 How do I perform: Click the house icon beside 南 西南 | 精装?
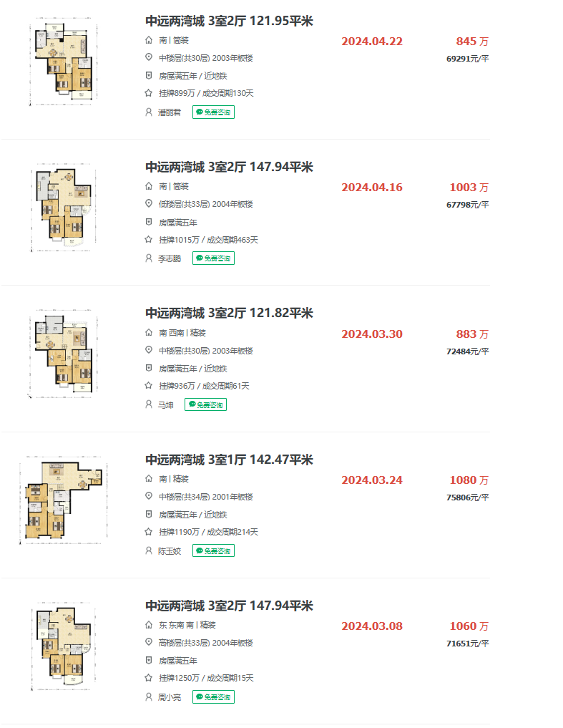[x=149, y=333]
